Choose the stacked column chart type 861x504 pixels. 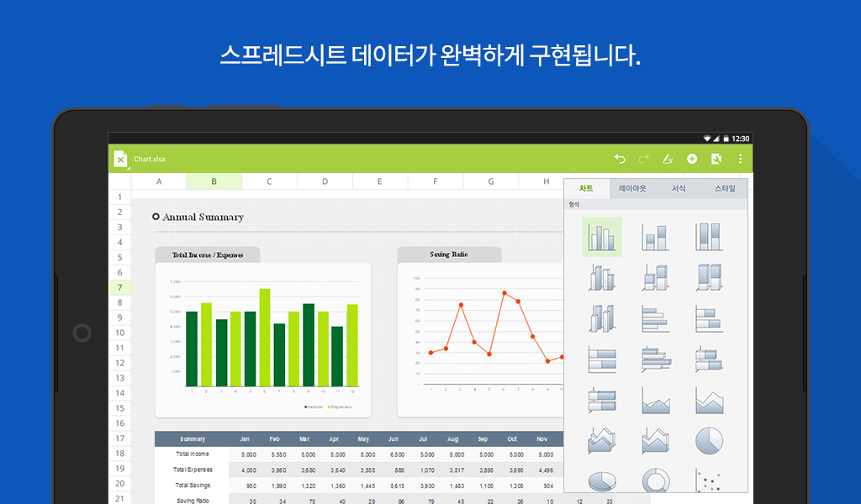coord(656,237)
